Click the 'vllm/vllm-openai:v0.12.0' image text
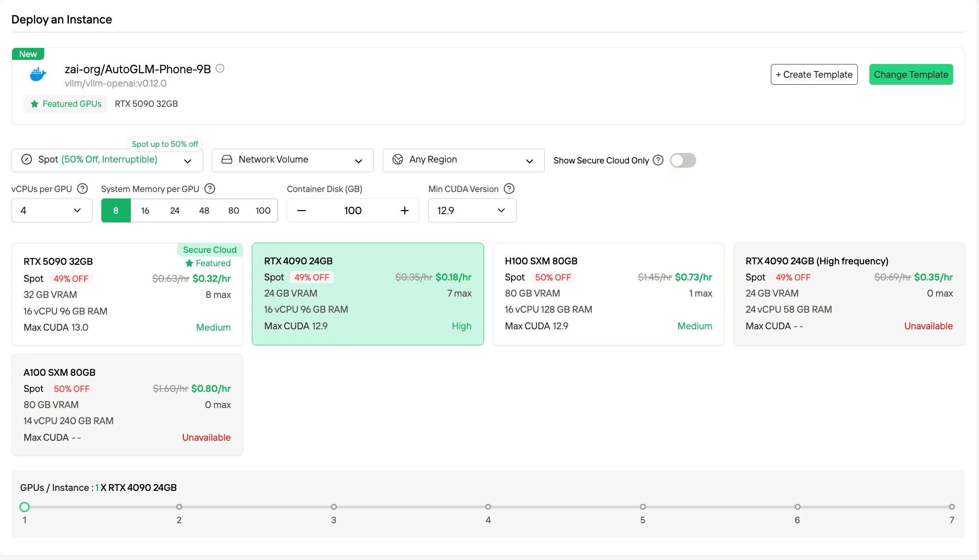 (x=116, y=83)
